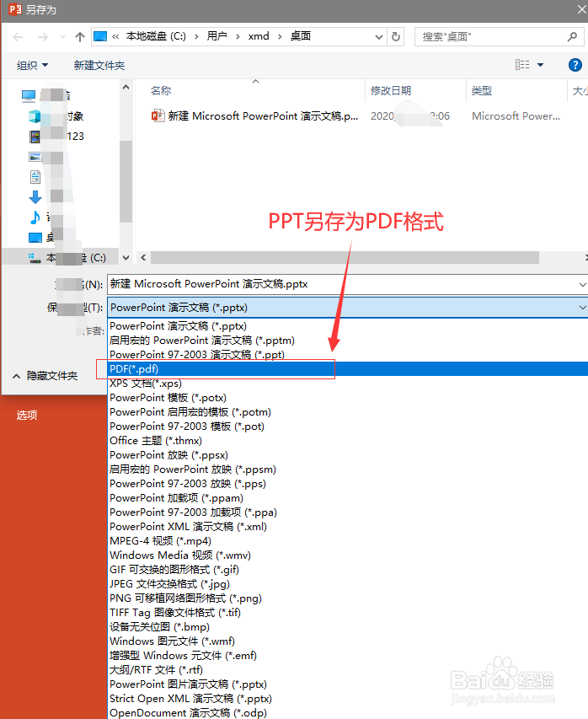Select Office 主题 (*.thmx)
Screen dimensions: 588x719
(348, 441)
